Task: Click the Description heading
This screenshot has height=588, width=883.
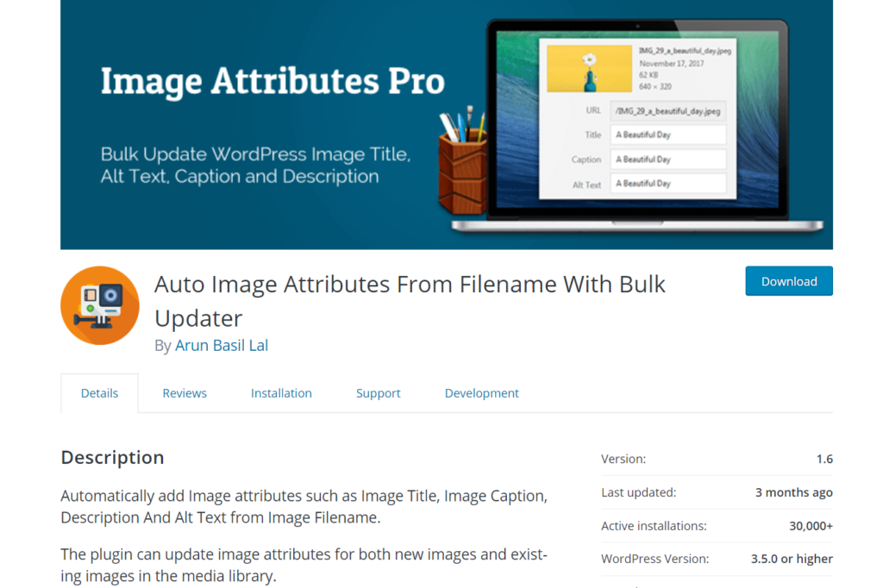Action: (112, 457)
